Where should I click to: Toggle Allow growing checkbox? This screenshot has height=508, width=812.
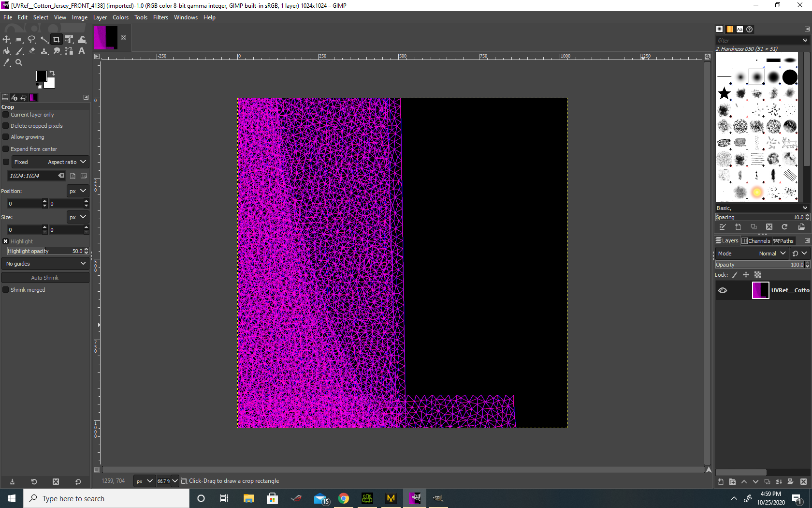[6, 137]
